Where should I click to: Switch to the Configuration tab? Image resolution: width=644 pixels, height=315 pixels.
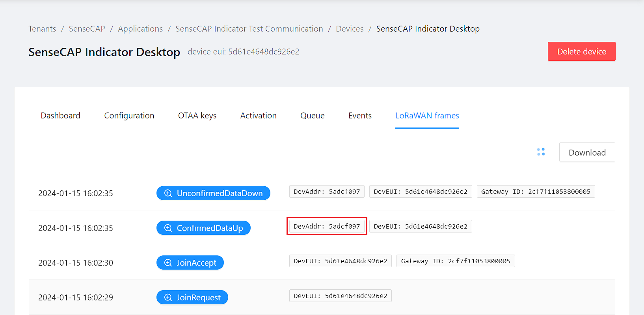[x=129, y=116]
